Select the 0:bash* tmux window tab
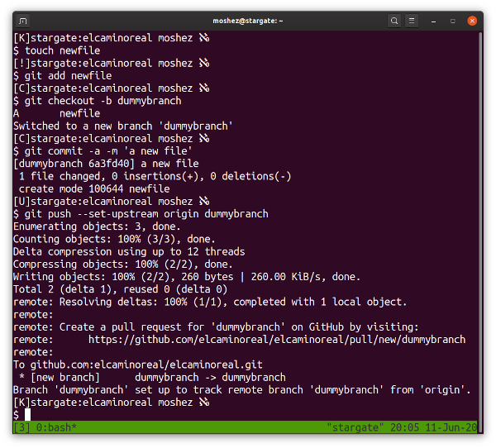The width and height of the screenshot is (496, 448). click(x=55, y=427)
